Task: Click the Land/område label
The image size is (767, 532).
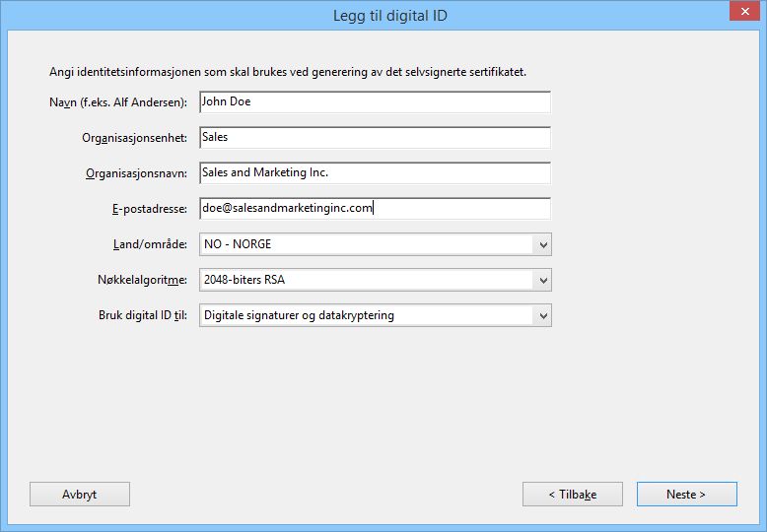Action: (150, 244)
